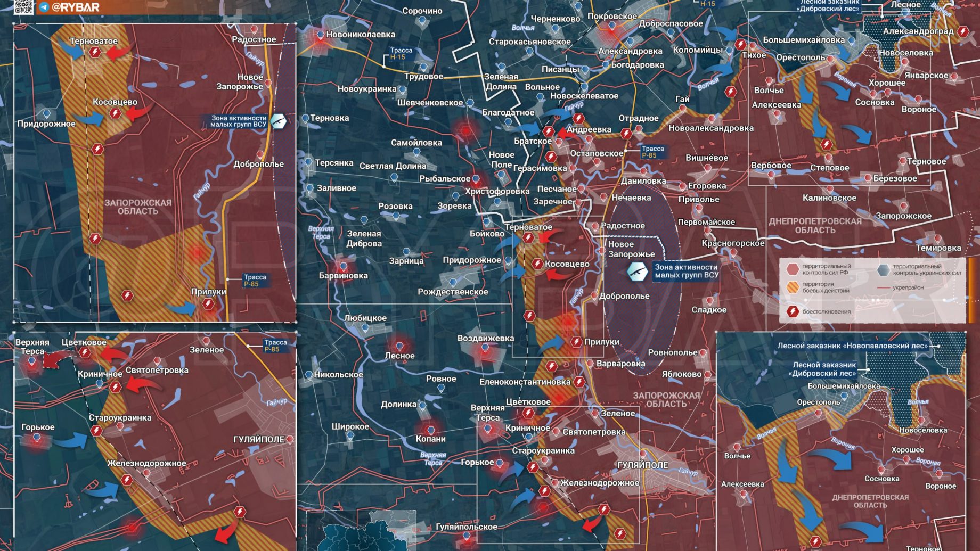Click the red hexagon for Russian control in the legend

coord(793,269)
